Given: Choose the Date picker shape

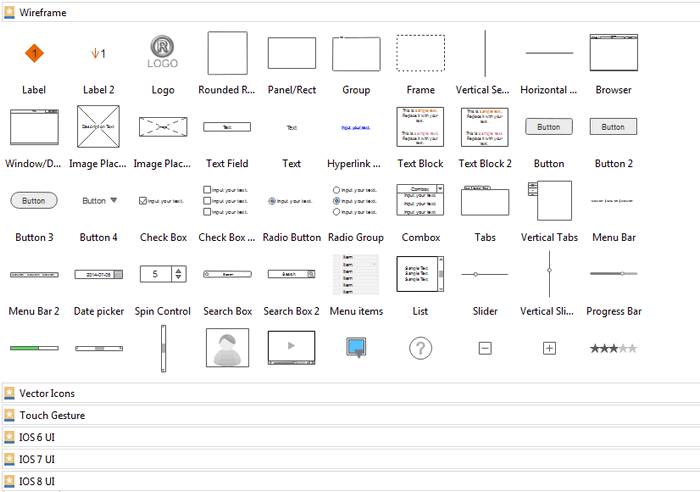Looking at the screenshot, I should point(98,274).
